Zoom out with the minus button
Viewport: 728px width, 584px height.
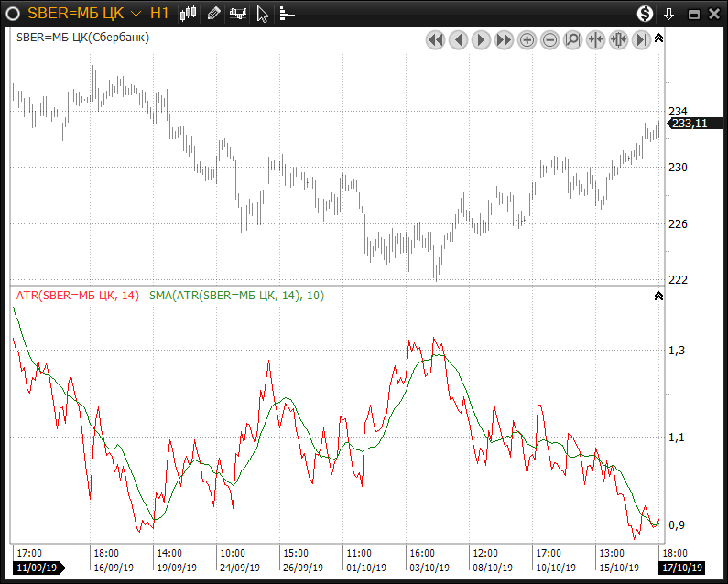[550, 39]
